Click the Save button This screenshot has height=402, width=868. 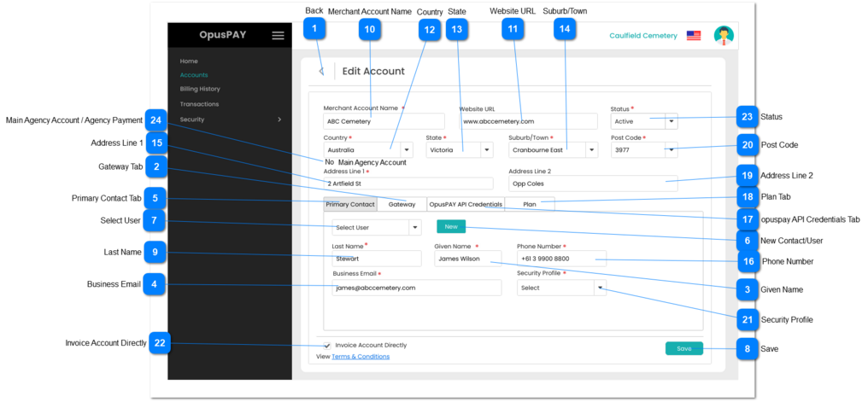683,348
